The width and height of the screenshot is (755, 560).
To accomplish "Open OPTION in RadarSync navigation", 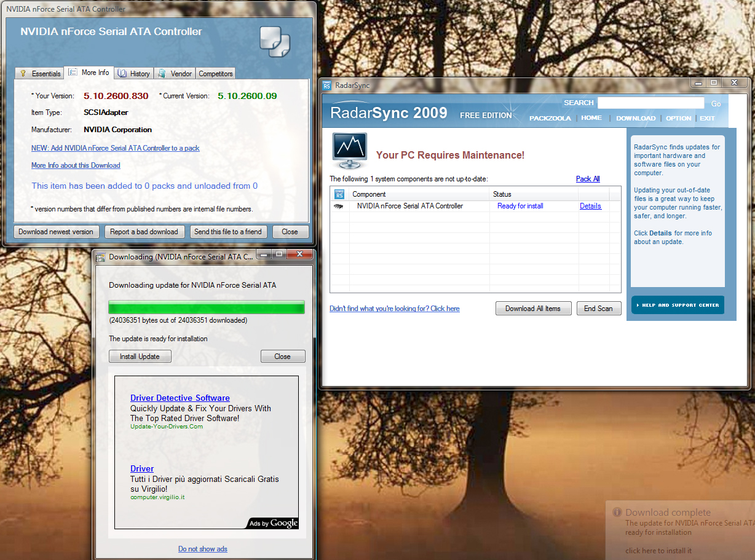I will coord(679,118).
